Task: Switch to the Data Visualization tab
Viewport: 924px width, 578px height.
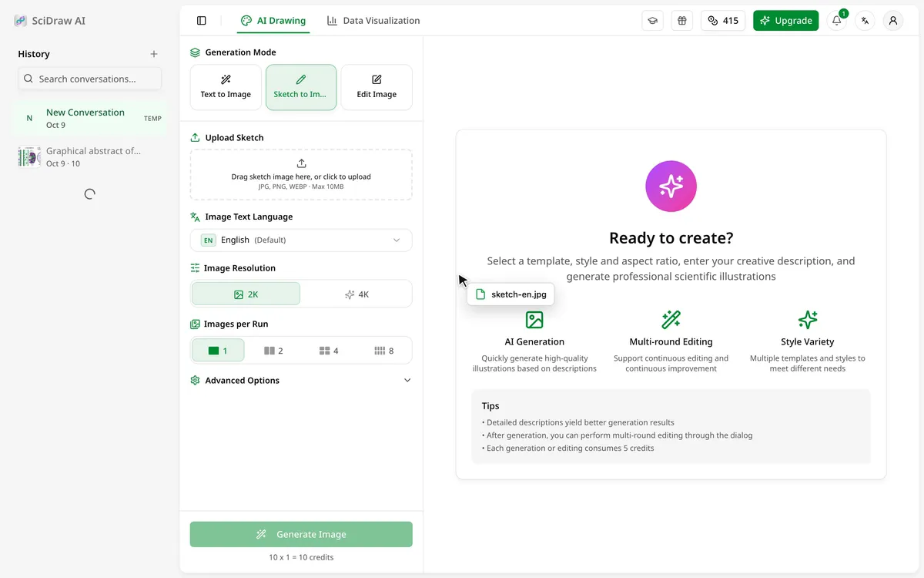Action: point(373,21)
